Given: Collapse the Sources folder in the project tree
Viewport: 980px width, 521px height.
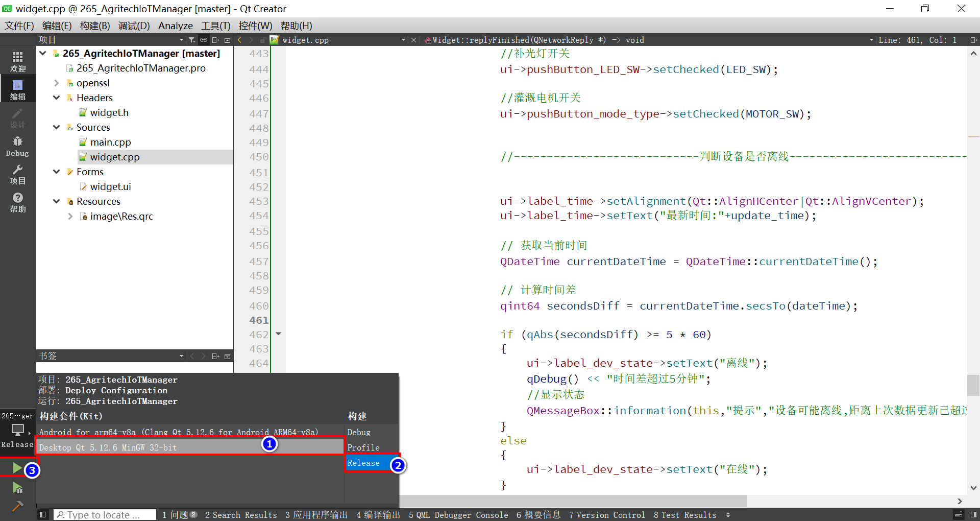Looking at the screenshot, I should point(56,127).
